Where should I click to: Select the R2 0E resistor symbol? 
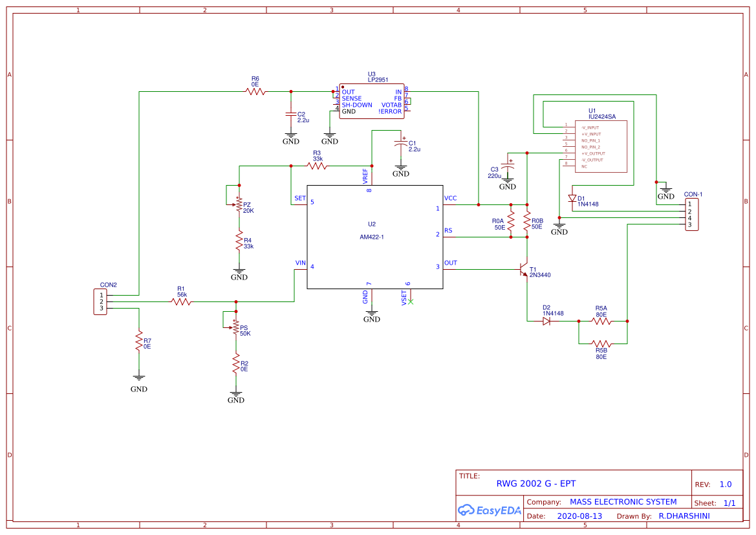point(236,364)
